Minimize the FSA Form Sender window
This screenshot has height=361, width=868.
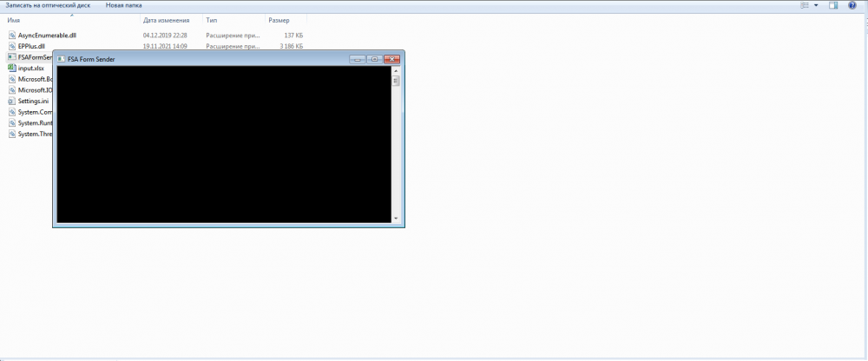(x=357, y=59)
